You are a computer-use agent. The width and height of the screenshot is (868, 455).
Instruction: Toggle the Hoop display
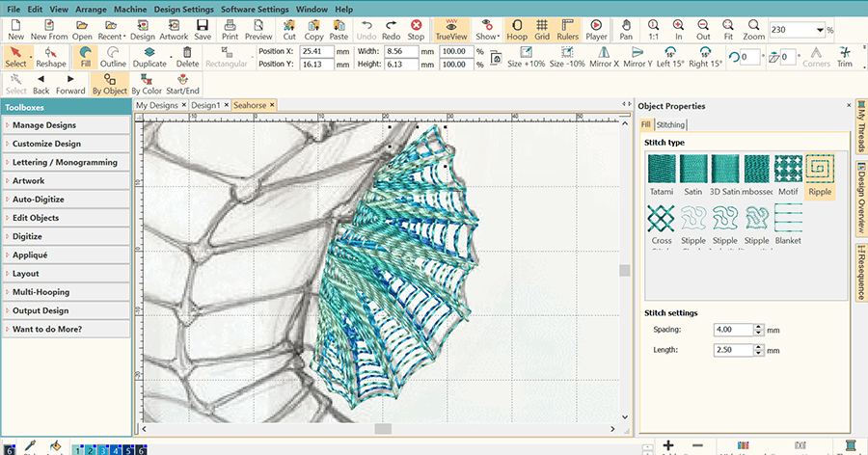517,29
